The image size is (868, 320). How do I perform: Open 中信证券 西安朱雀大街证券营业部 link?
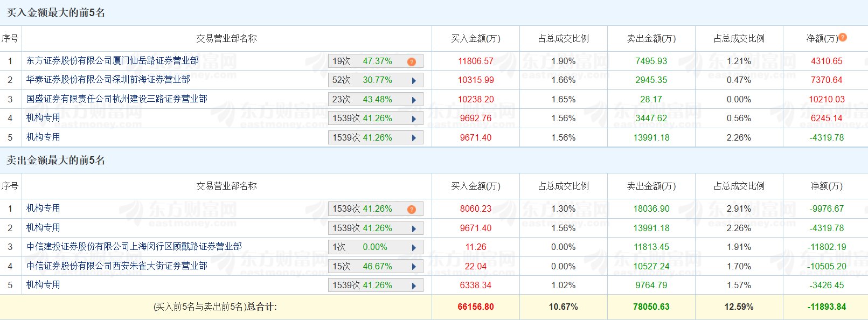[117, 266]
